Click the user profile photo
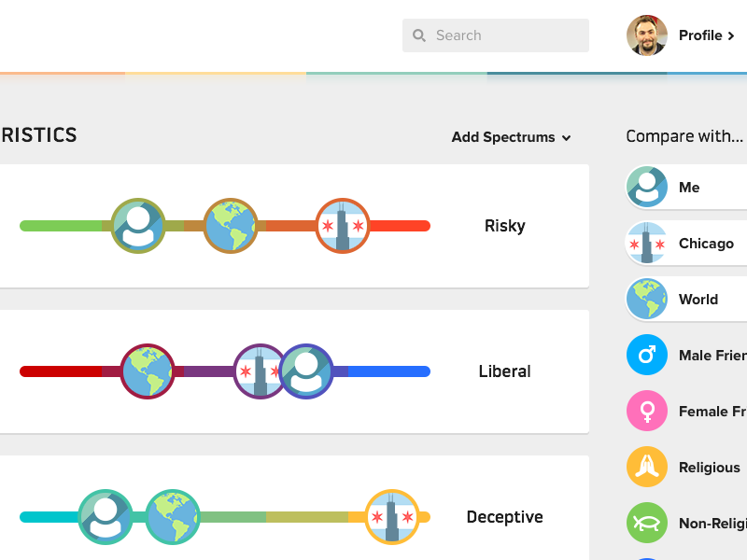The image size is (747, 560). click(x=647, y=35)
